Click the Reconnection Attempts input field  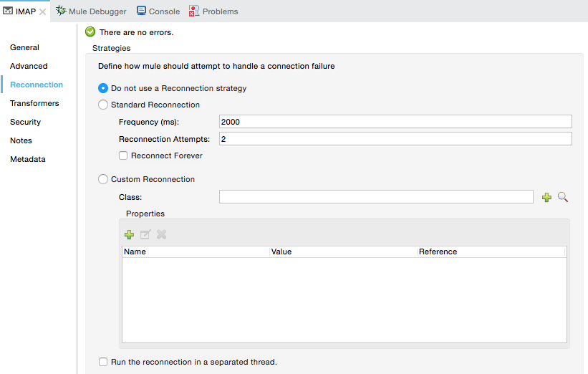395,139
